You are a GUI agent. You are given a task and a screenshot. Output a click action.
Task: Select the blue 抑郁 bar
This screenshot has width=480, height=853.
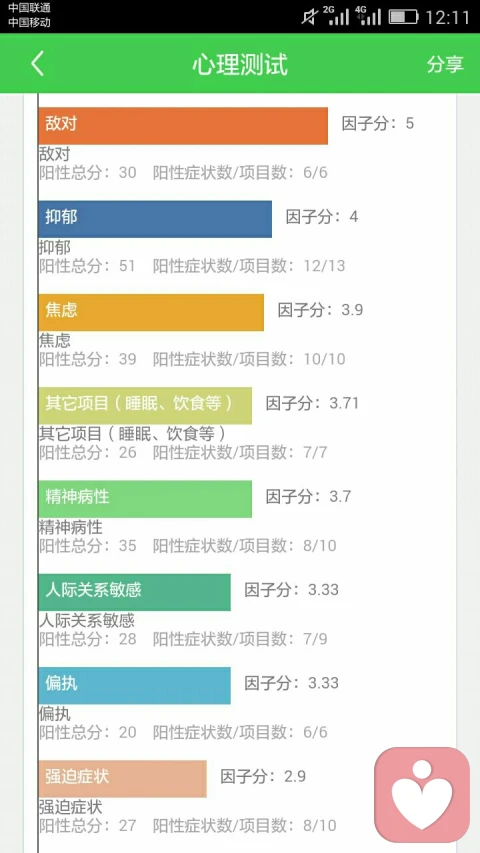coord(155,219)
